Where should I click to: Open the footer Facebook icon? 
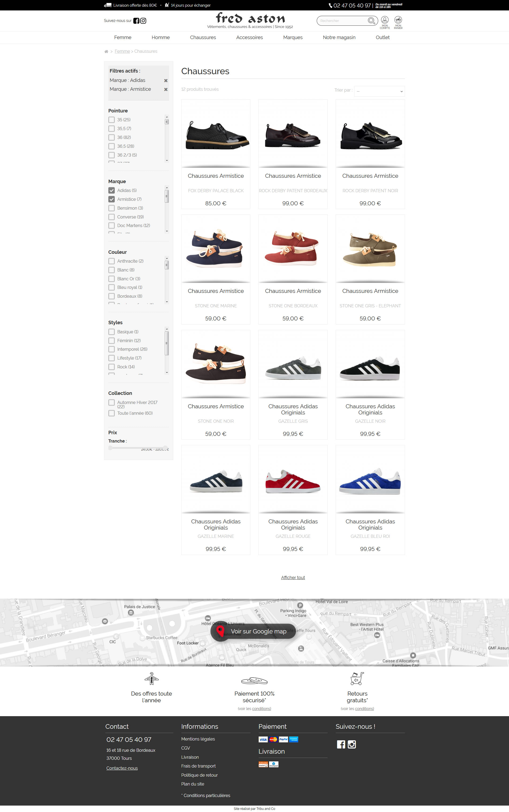click(341, 744)
